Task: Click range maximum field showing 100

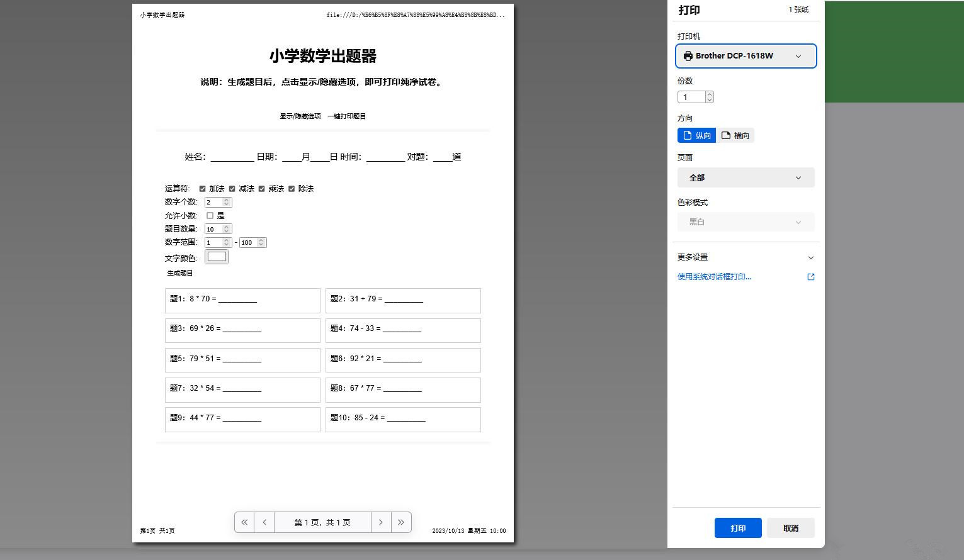Action: pyautogui.click(x=253, y=242)
